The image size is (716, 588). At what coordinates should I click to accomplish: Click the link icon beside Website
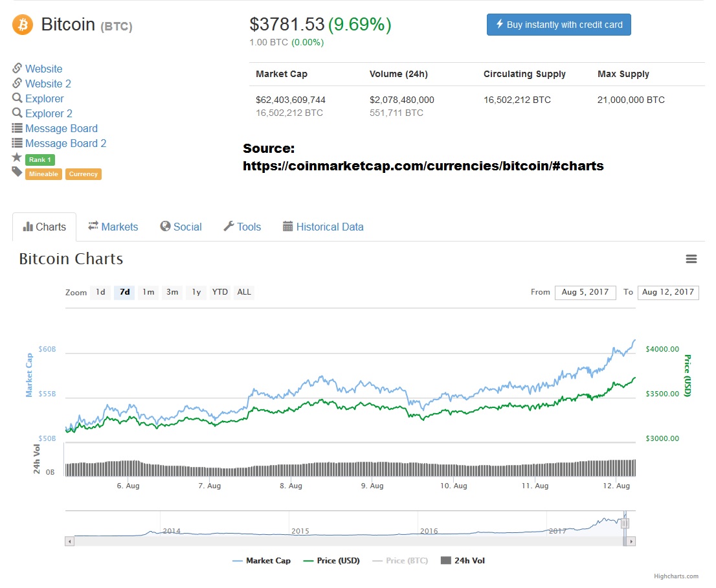click(x=17, y=68)
